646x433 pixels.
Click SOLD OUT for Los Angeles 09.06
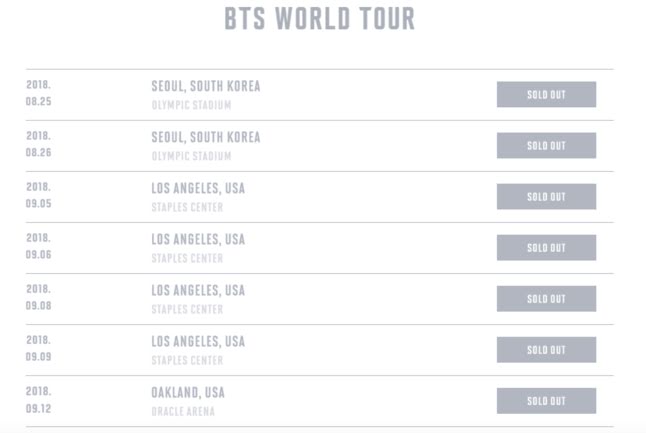[546, 248]
